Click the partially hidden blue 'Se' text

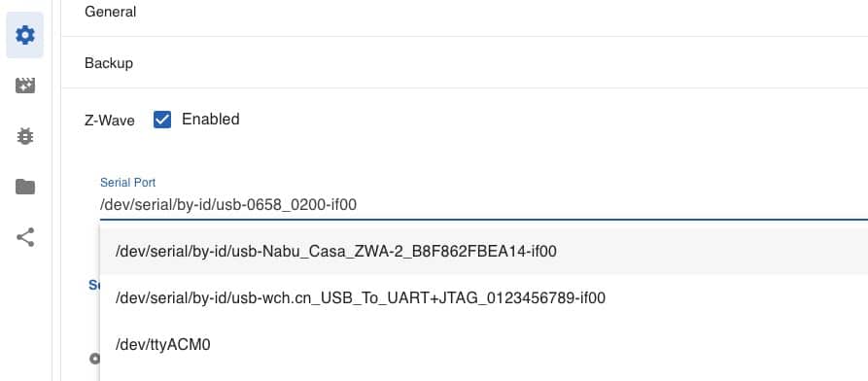[x=94, y=285]
